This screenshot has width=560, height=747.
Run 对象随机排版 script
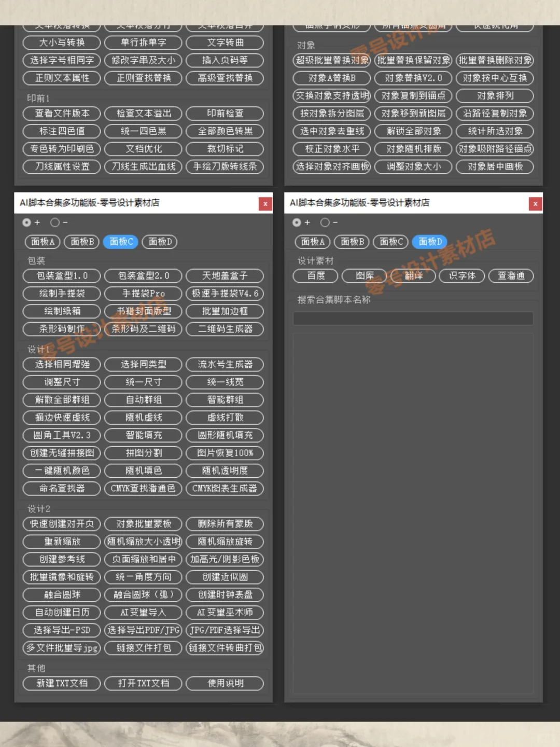click(413, 149)
